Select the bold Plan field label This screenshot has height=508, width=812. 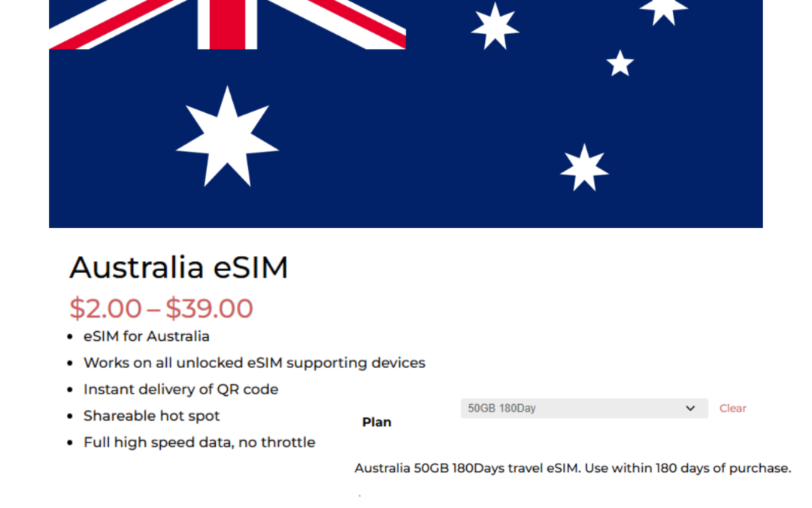(377, 421)
